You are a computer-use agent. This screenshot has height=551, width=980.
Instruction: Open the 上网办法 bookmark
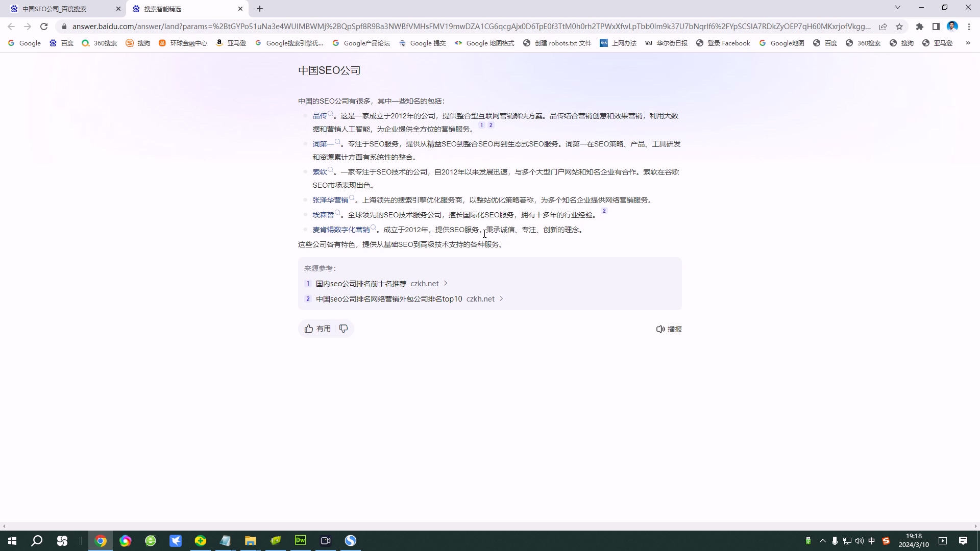618,43
